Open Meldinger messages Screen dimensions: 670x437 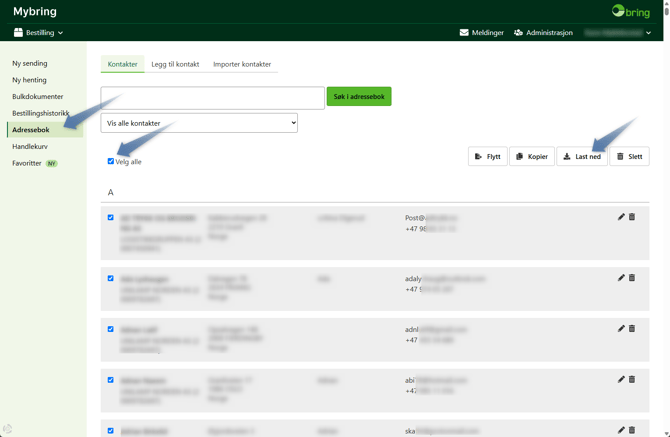coord(482,32)
